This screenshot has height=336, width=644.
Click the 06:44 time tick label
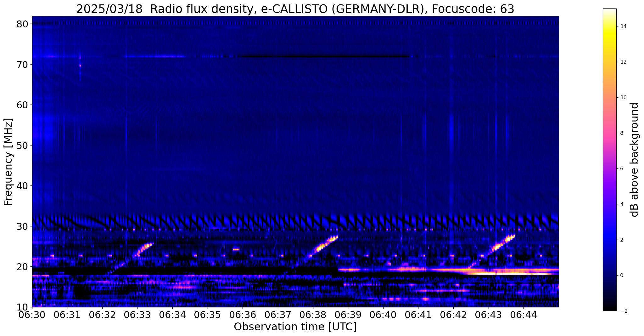(524, 315)
